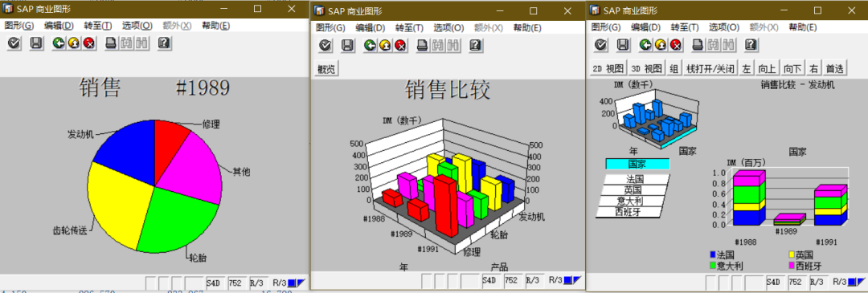868x293 pixels.
Task: Click magenta 西班牙 legend swatch
Action: point(792,266)
